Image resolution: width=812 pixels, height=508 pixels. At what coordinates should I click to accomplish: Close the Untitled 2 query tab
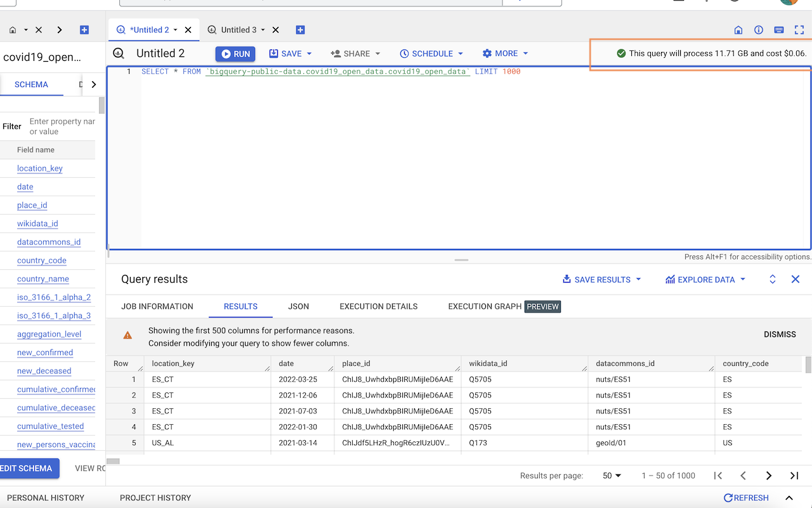[x=188, y=30]
